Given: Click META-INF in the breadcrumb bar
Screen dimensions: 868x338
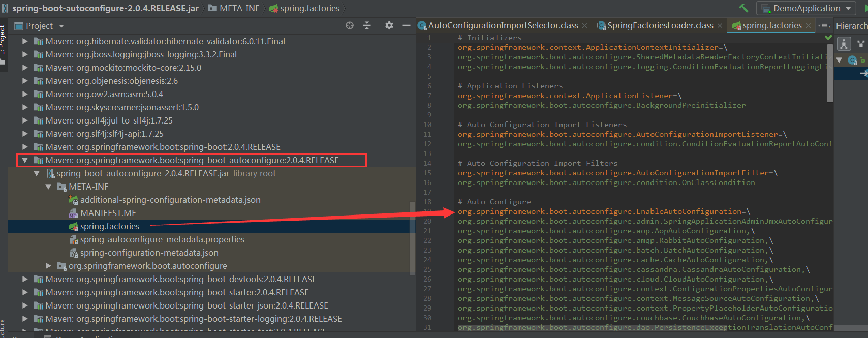Looking at the screenshot, I should pyautogui.click(x=239, y=8).
